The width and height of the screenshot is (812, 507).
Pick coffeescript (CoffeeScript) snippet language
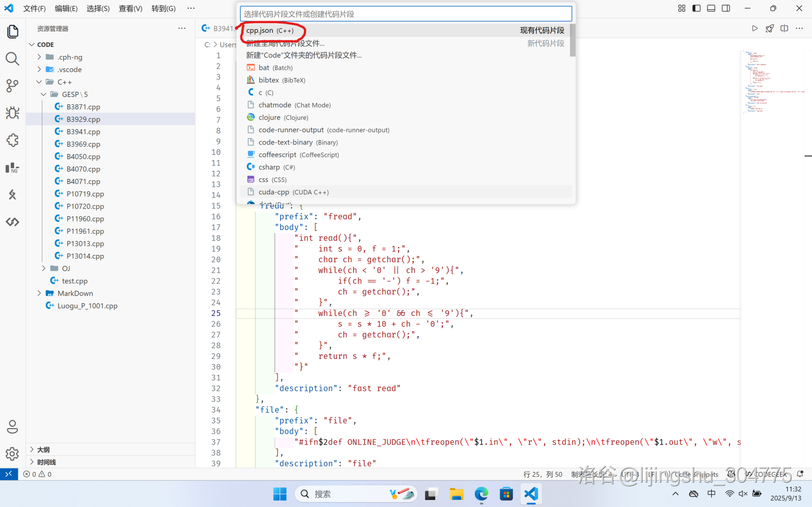pyautogui.click(x=405, y=155)
